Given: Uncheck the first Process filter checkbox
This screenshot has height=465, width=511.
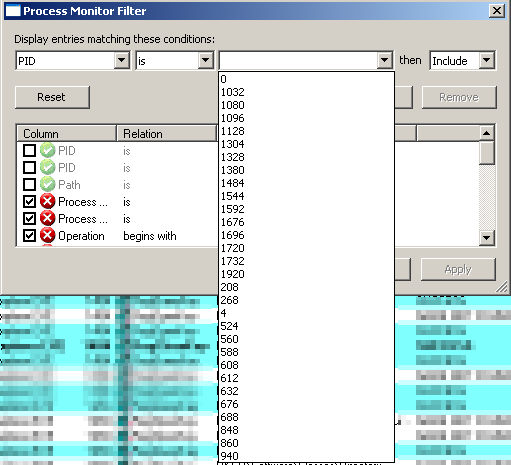Looking at the screenshot, I should [x=29, y=201].
